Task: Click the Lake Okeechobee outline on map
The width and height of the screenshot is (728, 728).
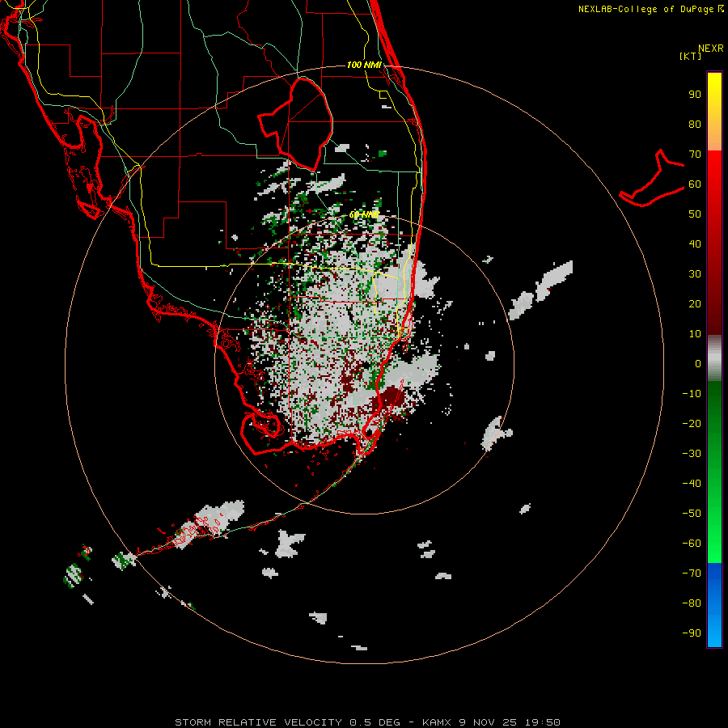Action: [x=295, y=124]
